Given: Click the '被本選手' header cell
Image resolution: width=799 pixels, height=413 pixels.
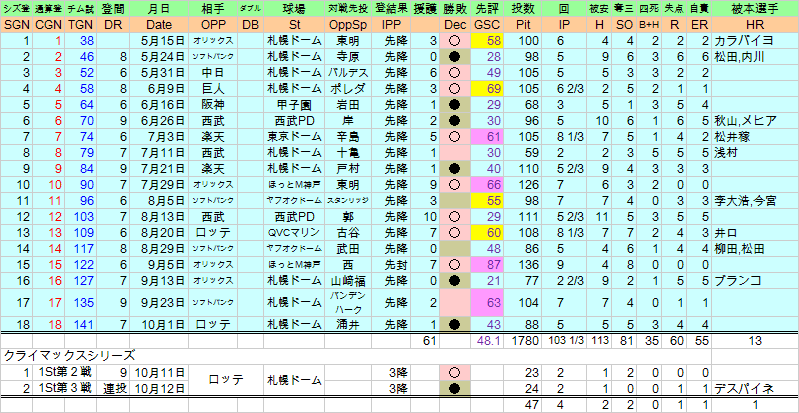Looking at the screenshot, I should pyautogui.click(x=755, y=9).
